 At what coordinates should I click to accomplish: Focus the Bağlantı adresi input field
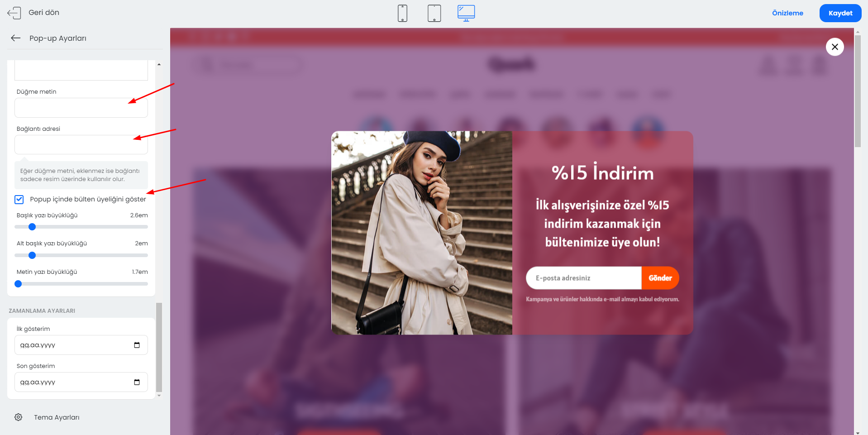point(81,145)
